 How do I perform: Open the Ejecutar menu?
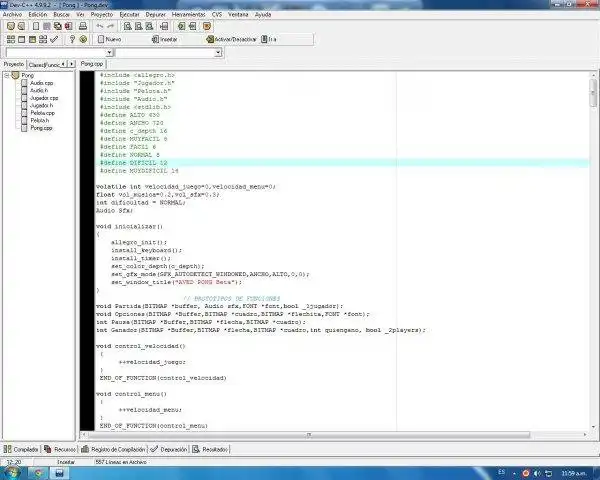(x=129, y=15)
